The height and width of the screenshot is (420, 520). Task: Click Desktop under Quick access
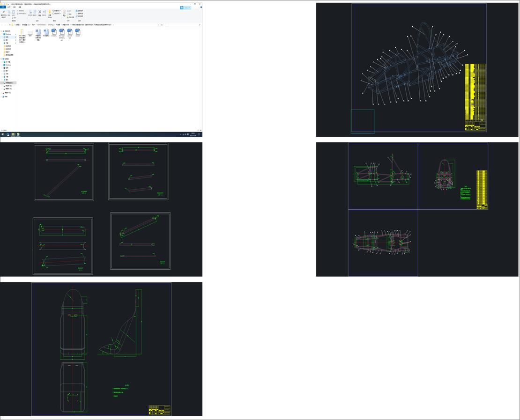click(x=8, y=34)
